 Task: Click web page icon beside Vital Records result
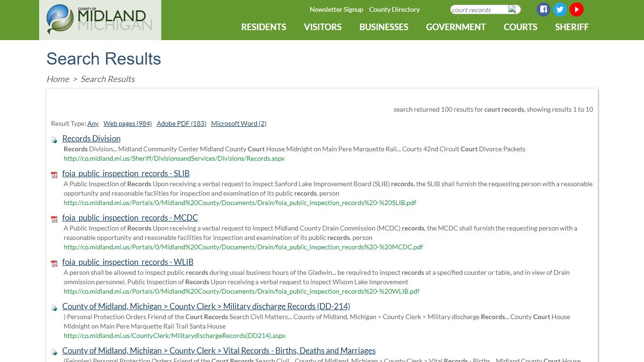click(x=54, y=352)
